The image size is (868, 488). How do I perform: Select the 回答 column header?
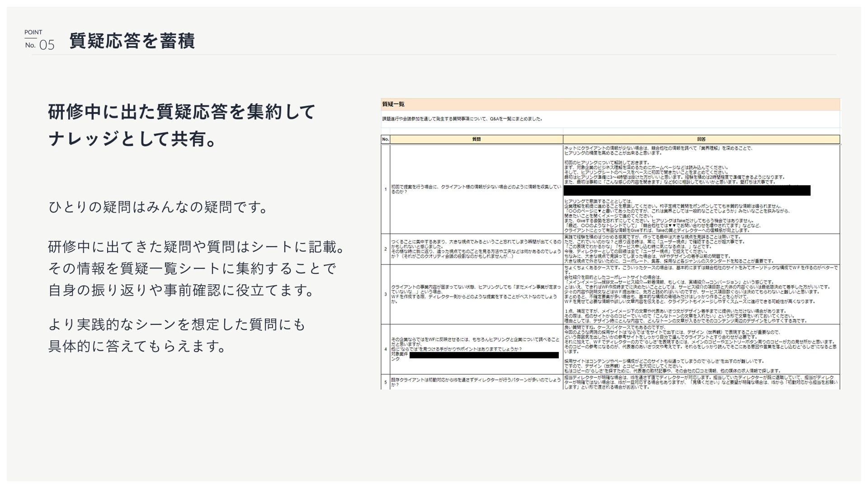click(701, 139)
